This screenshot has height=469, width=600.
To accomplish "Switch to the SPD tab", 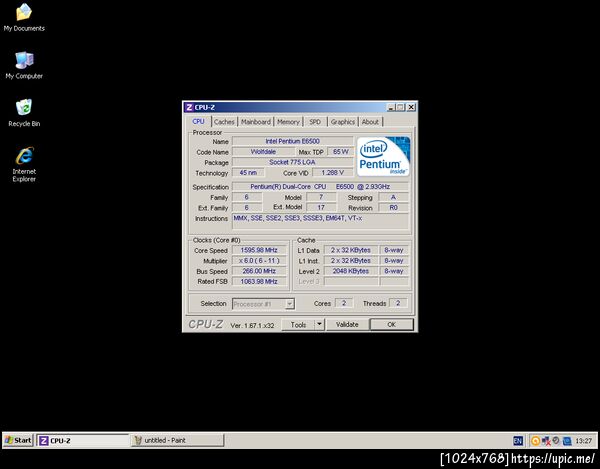I will (x=315, y=122).
